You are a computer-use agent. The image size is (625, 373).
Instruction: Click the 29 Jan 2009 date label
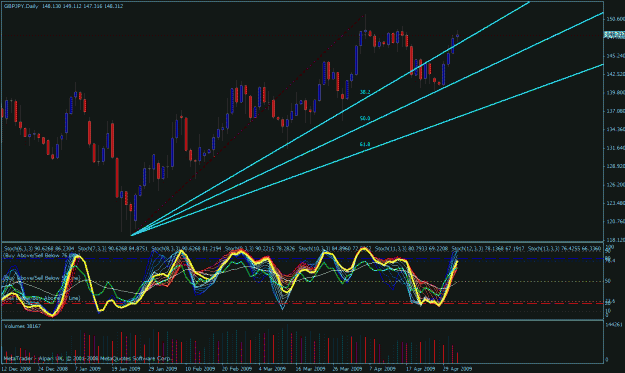[x=163, y=369]
